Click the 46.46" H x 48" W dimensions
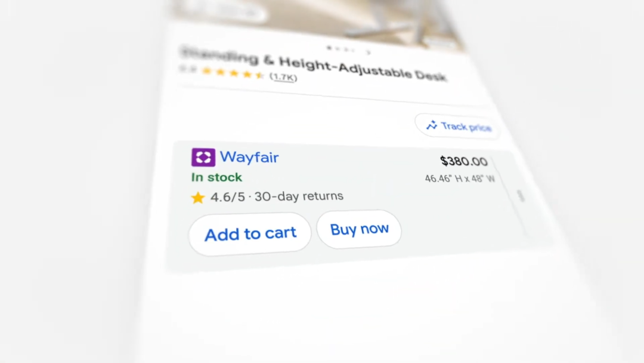Image resolution: width=644 pixels, height=363 pixels. tap(460, 179)
